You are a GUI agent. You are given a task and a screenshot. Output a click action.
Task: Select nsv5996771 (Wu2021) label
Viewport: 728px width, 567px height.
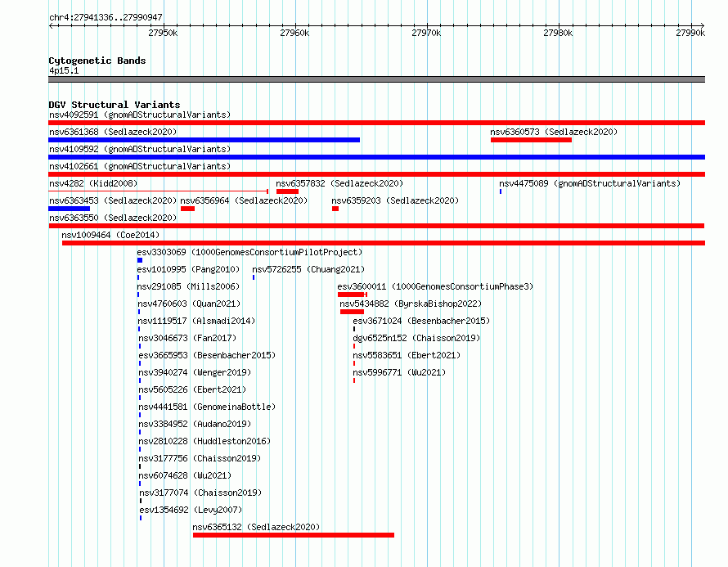tap(399, 372)
